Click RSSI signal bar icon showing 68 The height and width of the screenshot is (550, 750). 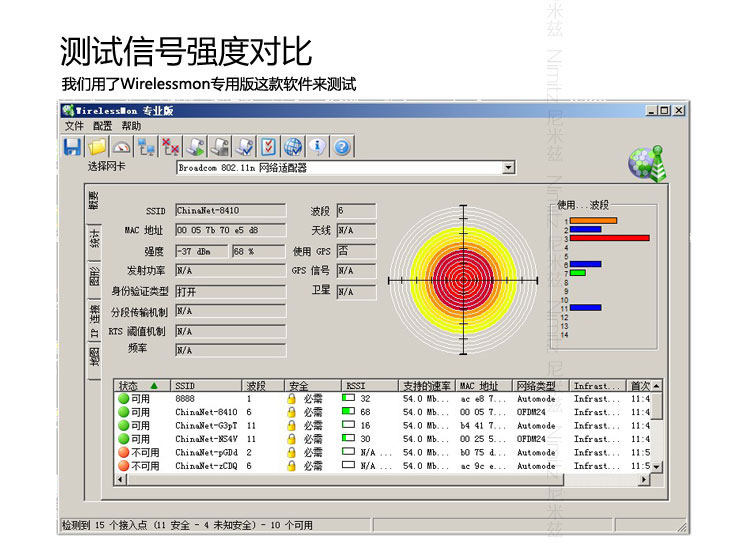pos(348,411)
